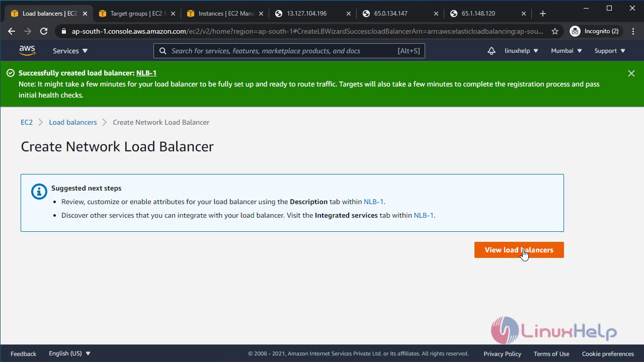Go forward with the browser forward arrow

(x=28, y=31)
